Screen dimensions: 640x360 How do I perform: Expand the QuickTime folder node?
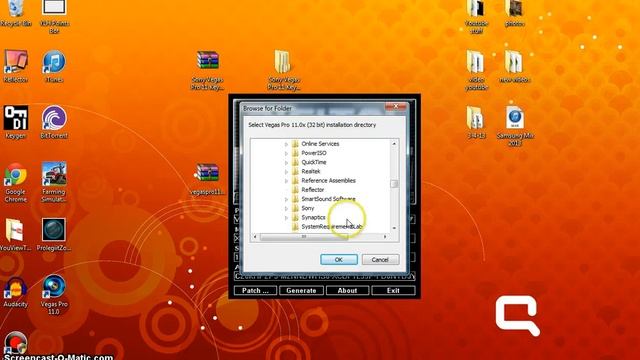tap(286, 162)
